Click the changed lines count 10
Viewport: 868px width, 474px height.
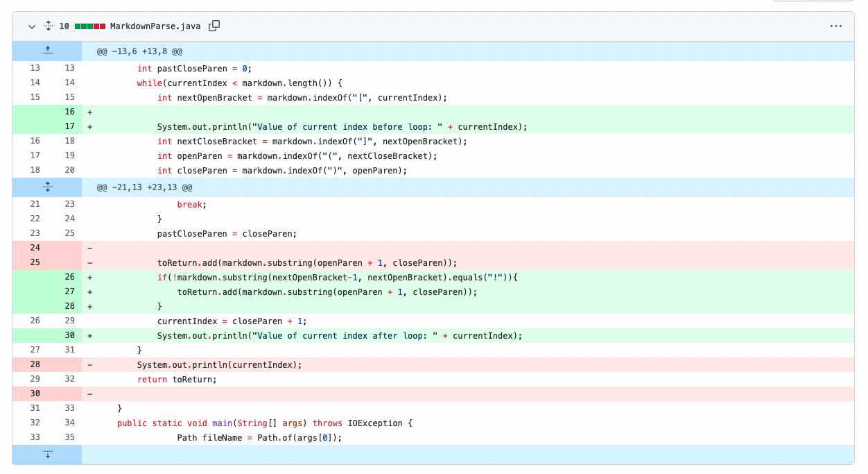[64, 26]
